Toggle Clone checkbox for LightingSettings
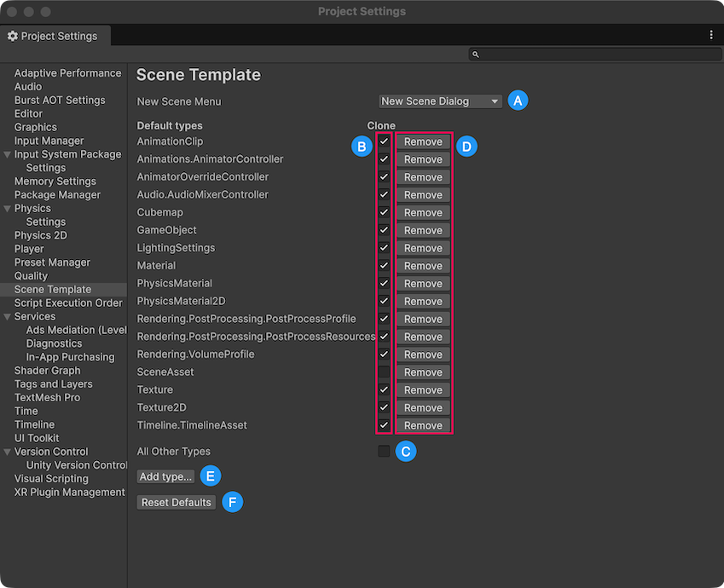 coord(384,248)
